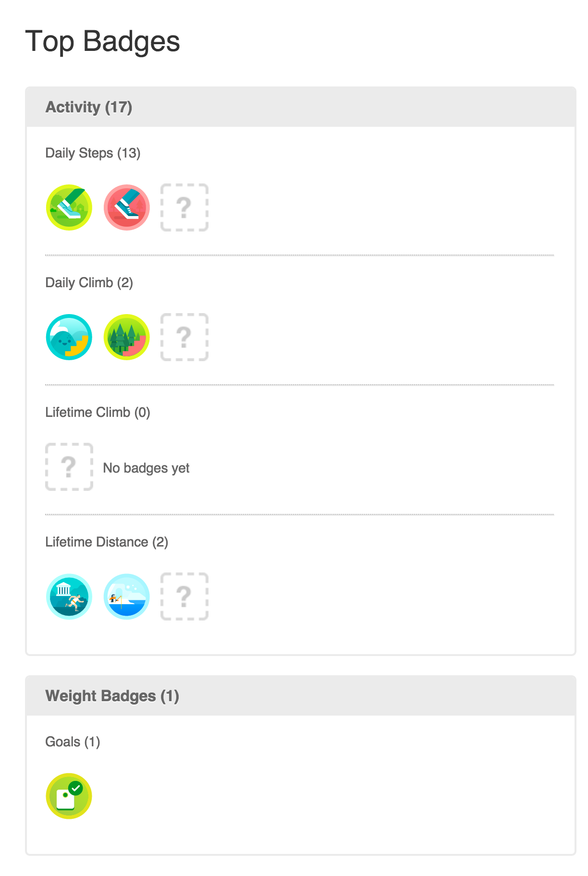This screenshot has height=876, width=588.
Task: Click the Daily Steps (13) label
Action: [93, 153]
